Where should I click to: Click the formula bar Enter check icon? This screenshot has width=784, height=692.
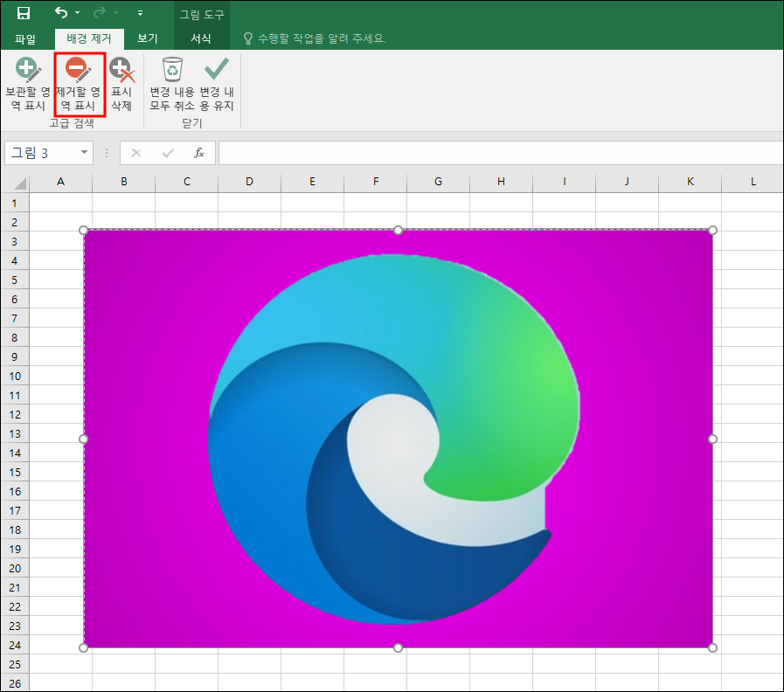pos(168,153)
